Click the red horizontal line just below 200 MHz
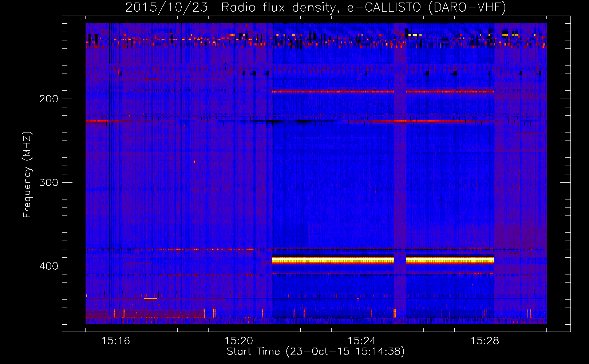This screenshot has width=589, height=364. coord(333,91)
